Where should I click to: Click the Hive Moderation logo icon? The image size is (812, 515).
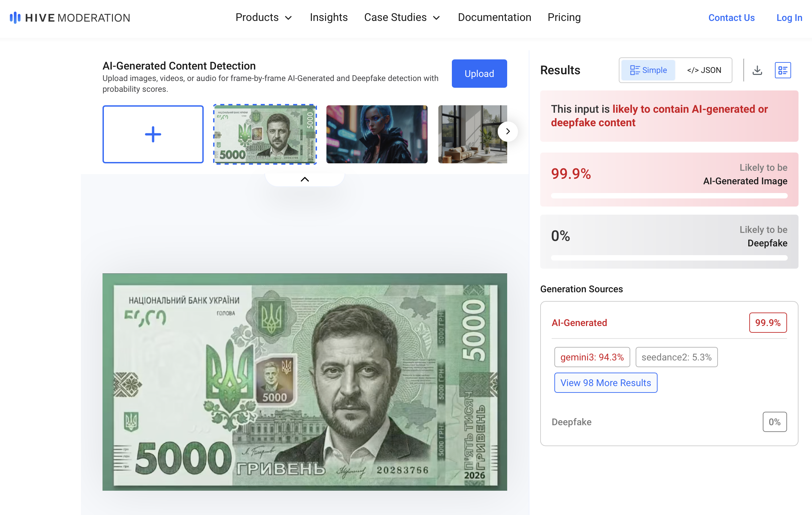[15, 18]
